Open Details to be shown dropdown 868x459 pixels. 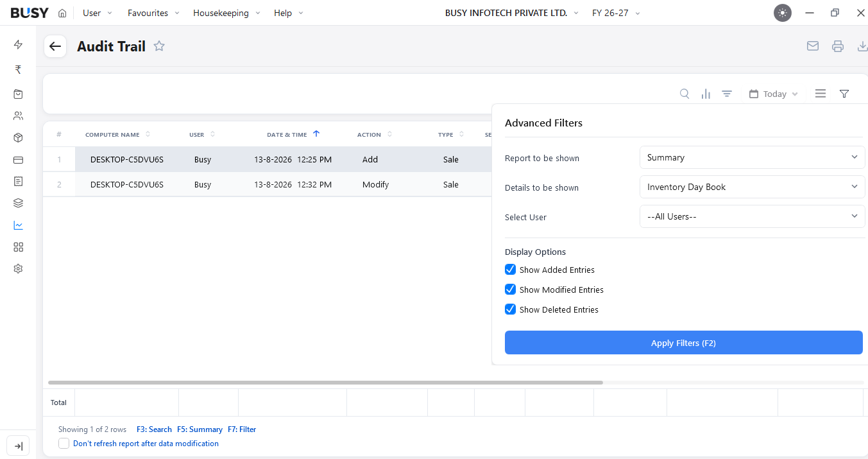(x=752, y=187)
